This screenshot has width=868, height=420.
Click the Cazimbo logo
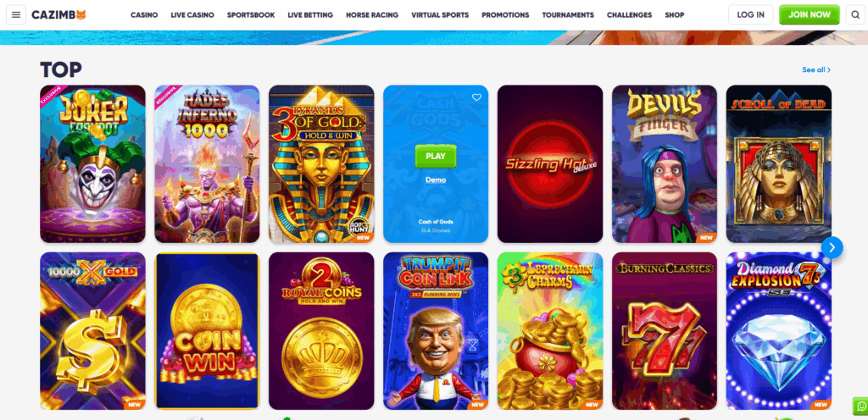58,15
